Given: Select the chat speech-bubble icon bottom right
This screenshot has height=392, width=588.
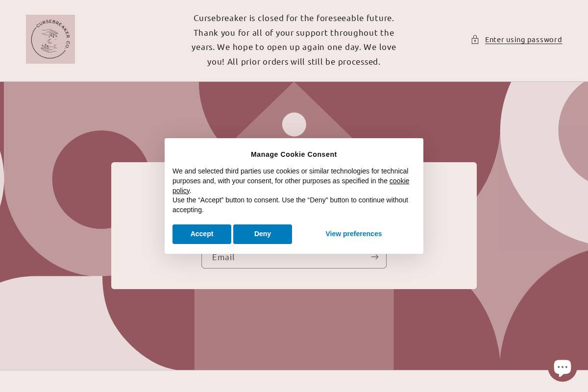Looking at the screenshot, I should [x=563, y=367].
